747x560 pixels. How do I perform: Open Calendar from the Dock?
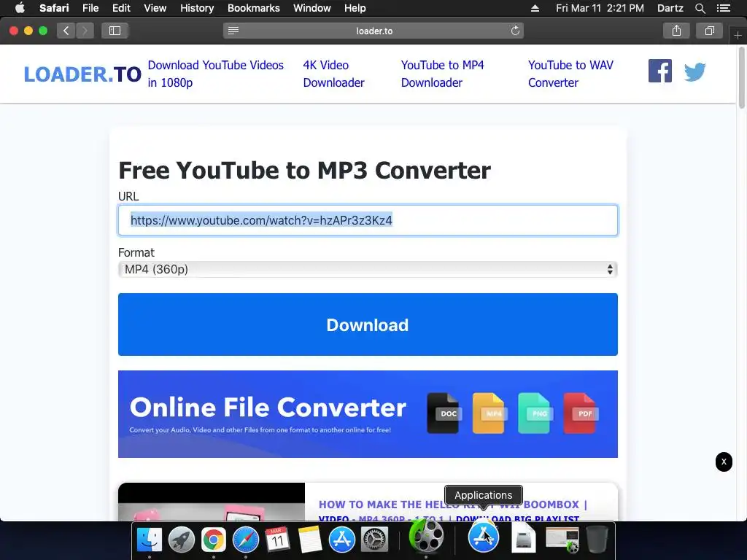tap(278, 540)
